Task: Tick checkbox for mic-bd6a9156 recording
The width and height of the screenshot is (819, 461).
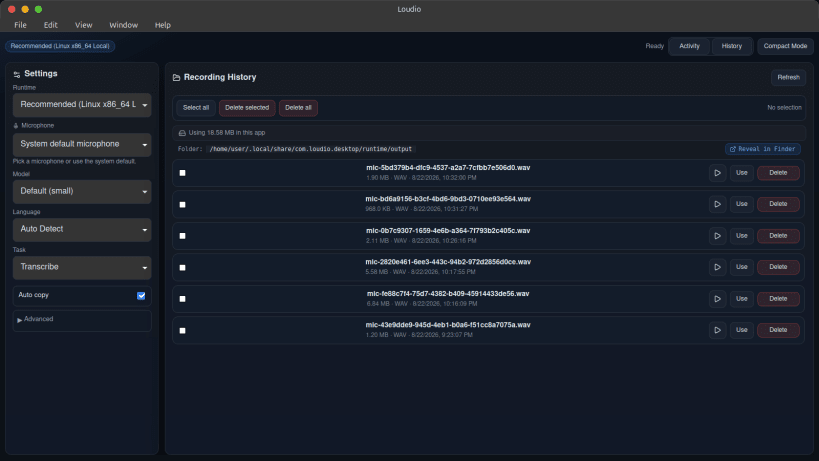Action: click(x=182, y=205)
